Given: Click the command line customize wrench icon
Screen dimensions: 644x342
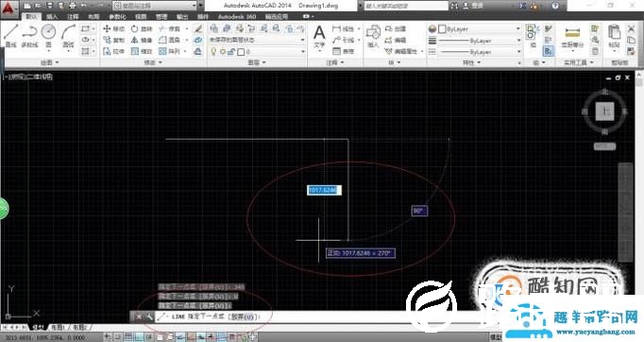Looking at the screenshot, I should (x=148, y=316).
